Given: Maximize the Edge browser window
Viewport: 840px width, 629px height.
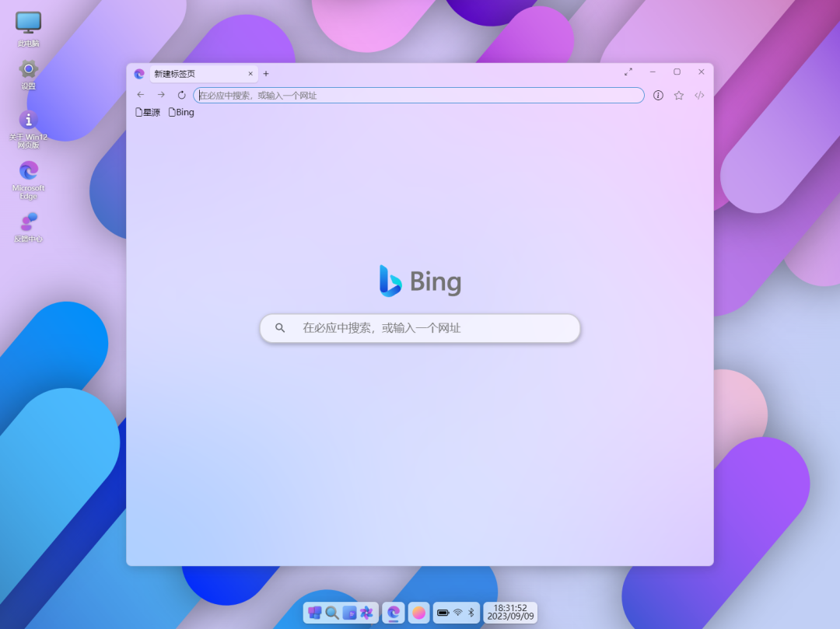Looking at the screenshot, I should coord(677,72).
